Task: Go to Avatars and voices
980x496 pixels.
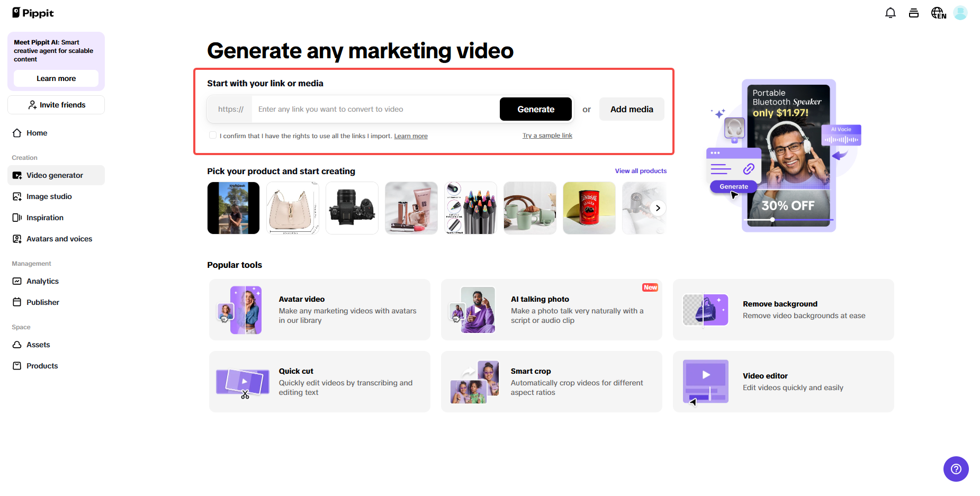Action: 59,239
